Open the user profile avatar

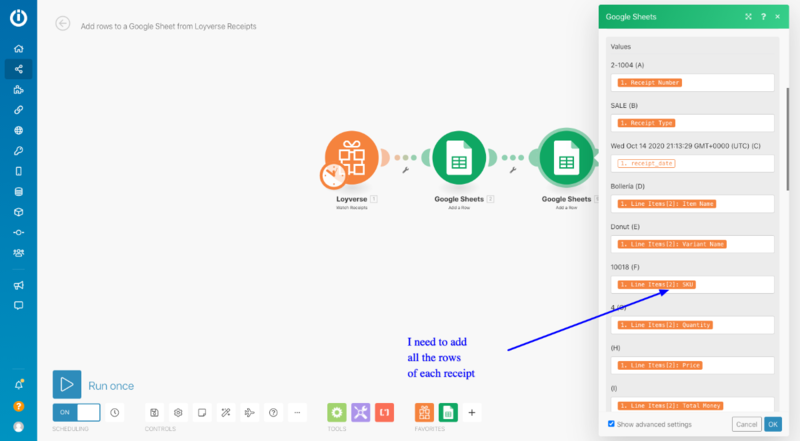tap(18, 427)
